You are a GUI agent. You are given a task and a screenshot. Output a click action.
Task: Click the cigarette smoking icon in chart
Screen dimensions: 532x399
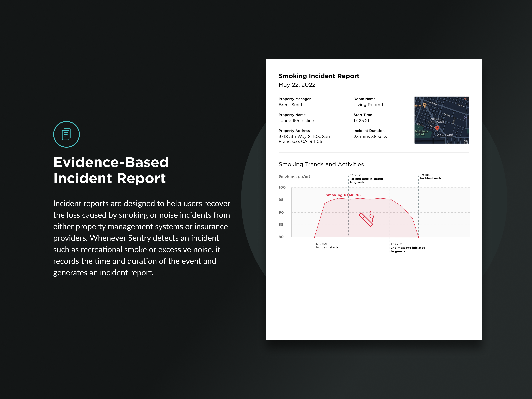point(367,219)
